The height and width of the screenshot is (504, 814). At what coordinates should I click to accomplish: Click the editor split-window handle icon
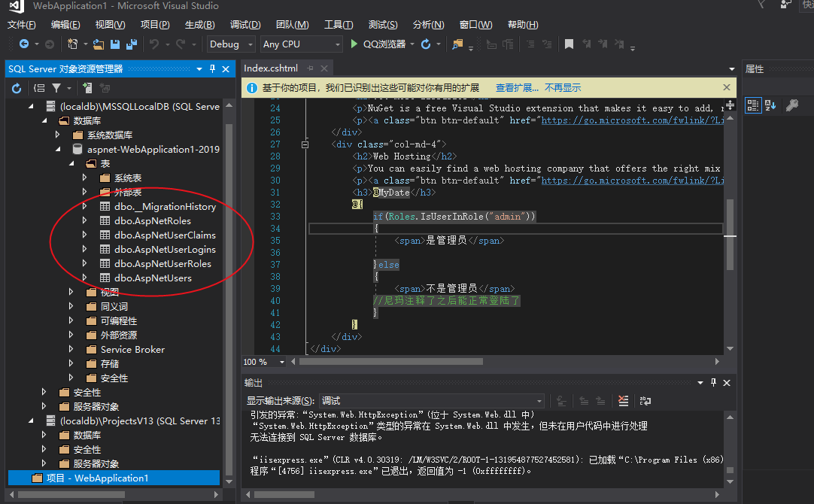pyautogui.click(x=730, y=105)
